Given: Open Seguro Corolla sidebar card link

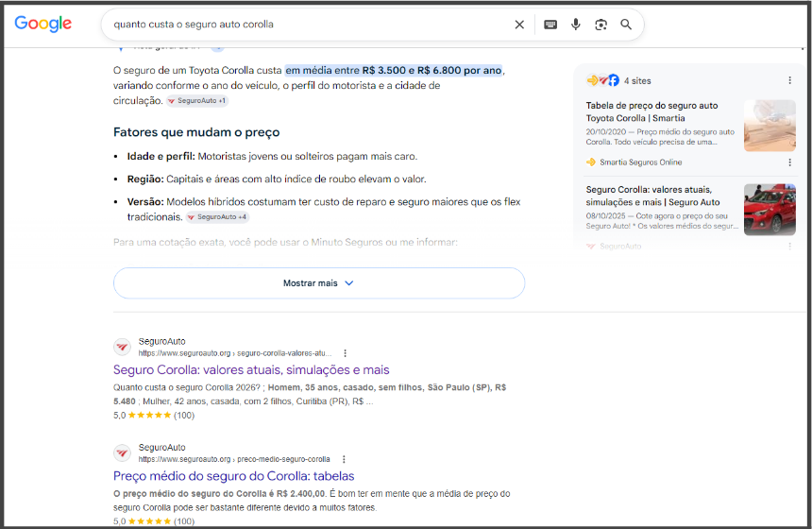Looking at the screenshot, I should (653, 196).
